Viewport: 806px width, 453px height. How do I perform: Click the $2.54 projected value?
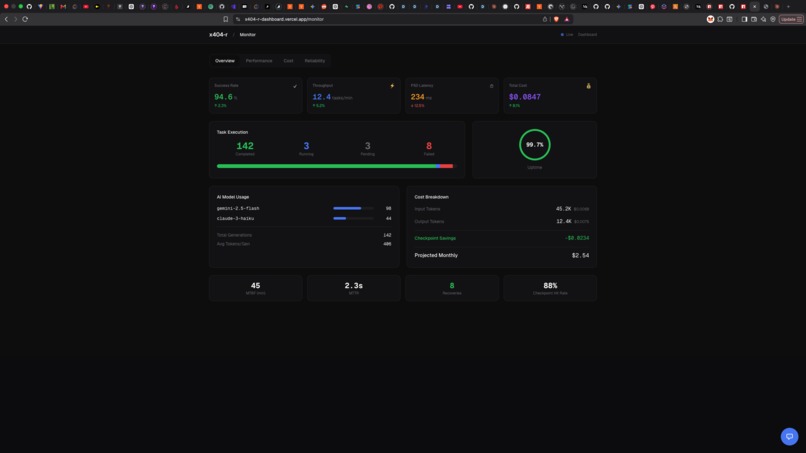click(580, 255)
